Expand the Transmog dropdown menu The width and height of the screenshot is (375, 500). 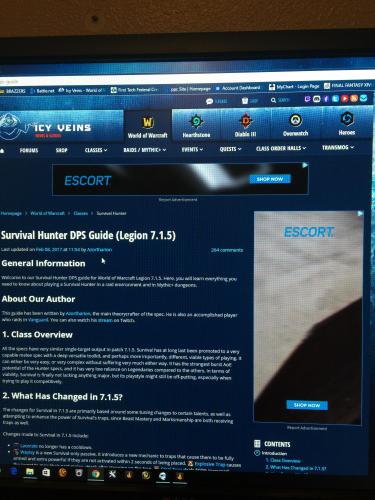click(338, 147)
